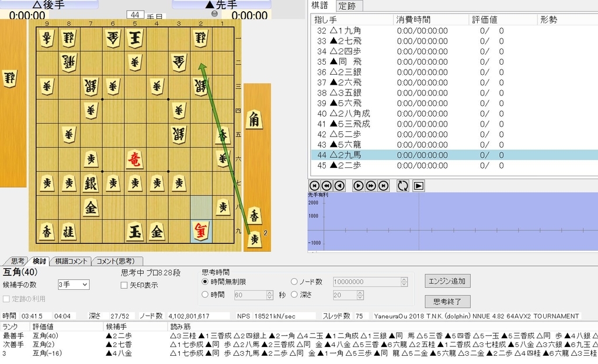Switch to the 棋譜 tab
Screen dimensions: 598x364
[x=319, y=5]
